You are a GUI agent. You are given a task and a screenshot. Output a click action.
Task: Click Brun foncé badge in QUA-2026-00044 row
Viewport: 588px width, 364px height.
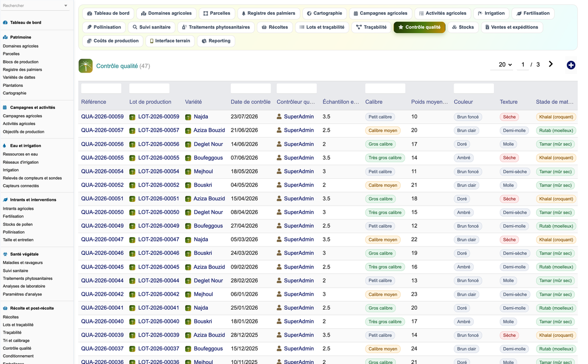(x=468, y=281)
